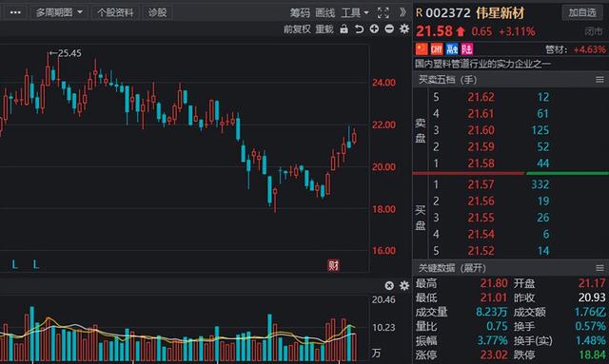Select buy level 2 price 21.56
Screen dimensions: 609x364
(x=481, y=201)
